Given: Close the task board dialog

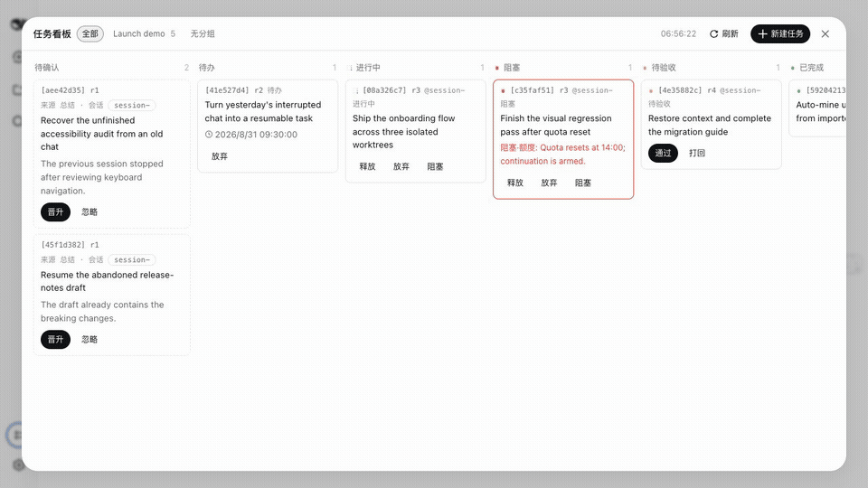Looking at the screenshot, I should [825, 33].
